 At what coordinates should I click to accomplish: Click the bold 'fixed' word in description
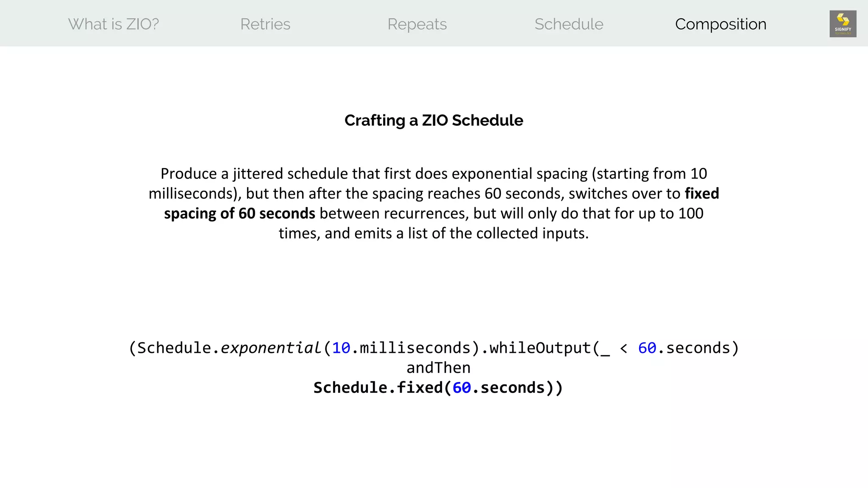click(x=702, y=194)
